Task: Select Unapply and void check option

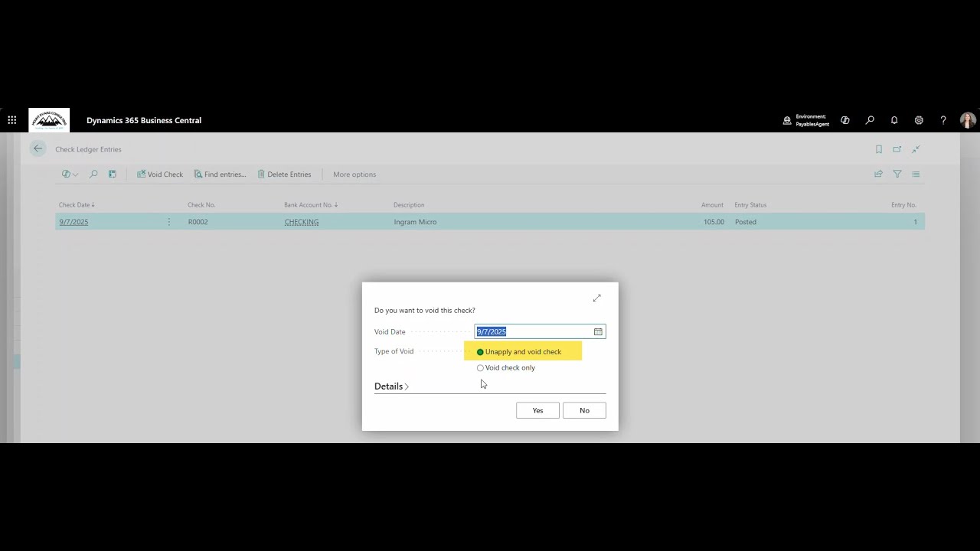Action: (519, 352)
